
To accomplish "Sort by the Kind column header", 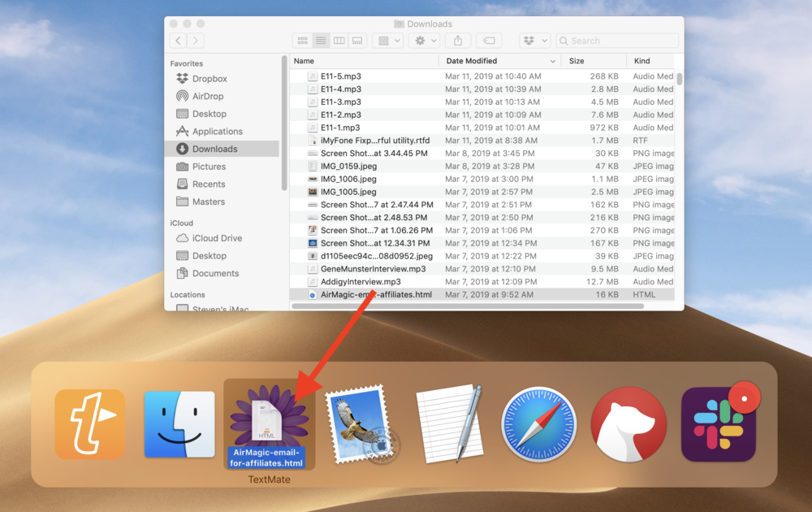I will tap(651, 61).
